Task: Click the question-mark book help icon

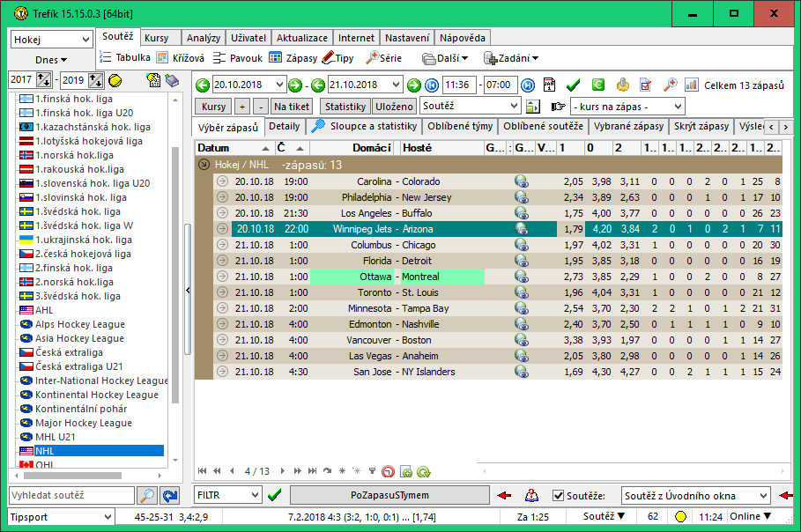Action: 531,495
